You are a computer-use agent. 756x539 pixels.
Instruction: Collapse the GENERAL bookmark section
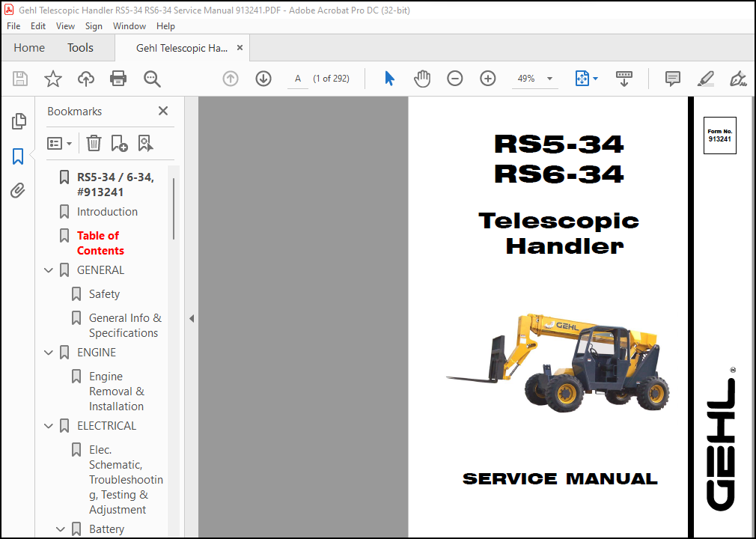click(48, 270)
